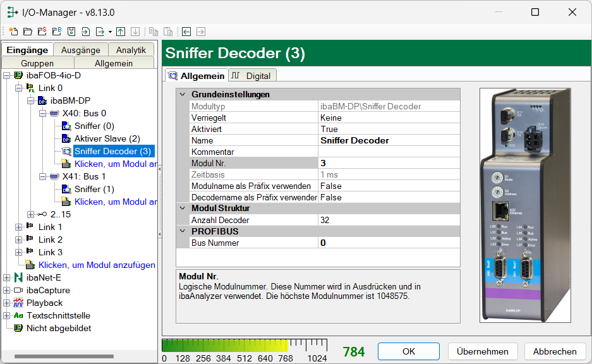Expand the Link 1 node

[18, 227]
